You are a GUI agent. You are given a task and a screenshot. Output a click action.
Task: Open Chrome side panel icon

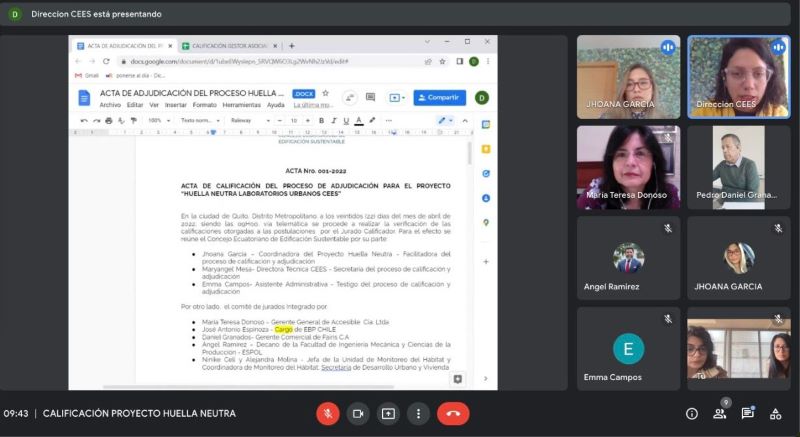pos(460,61)
